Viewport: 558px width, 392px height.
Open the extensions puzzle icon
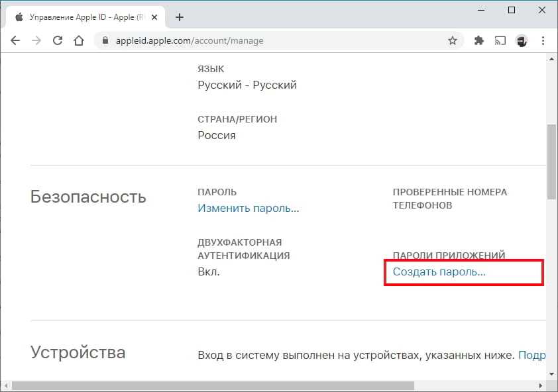(479, 40)
